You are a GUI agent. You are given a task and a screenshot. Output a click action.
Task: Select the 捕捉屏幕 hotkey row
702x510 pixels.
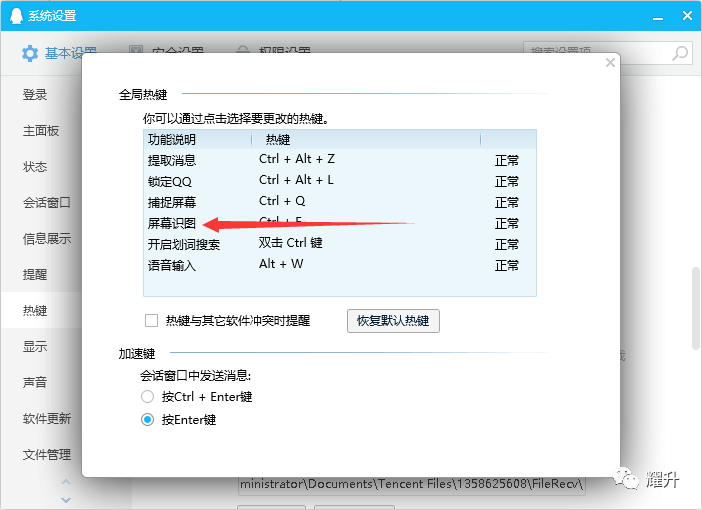click(x=340, y=202)
